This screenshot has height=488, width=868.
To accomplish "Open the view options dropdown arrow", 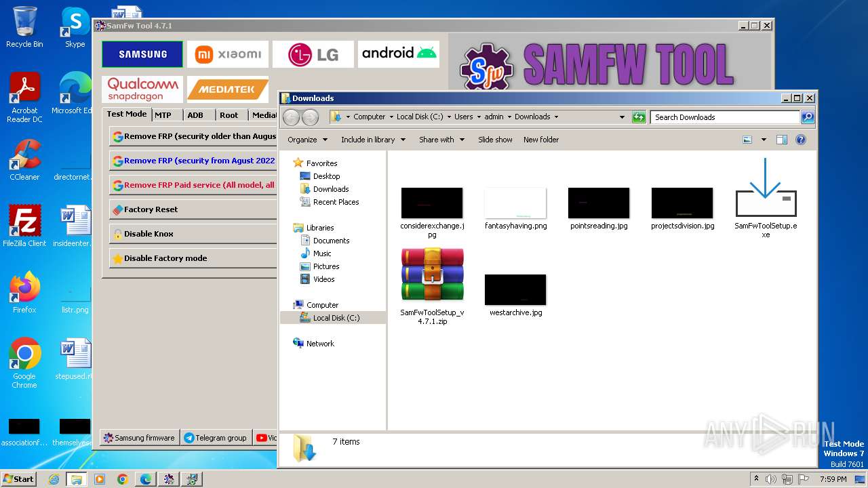I will point(764,140).
